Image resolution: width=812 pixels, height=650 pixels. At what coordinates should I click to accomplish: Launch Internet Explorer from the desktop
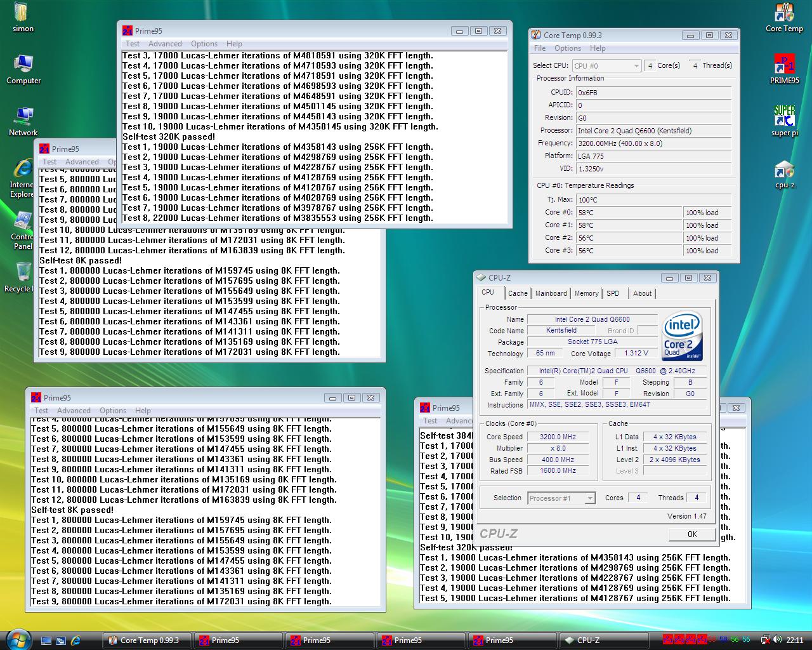(x=22, y=178)
